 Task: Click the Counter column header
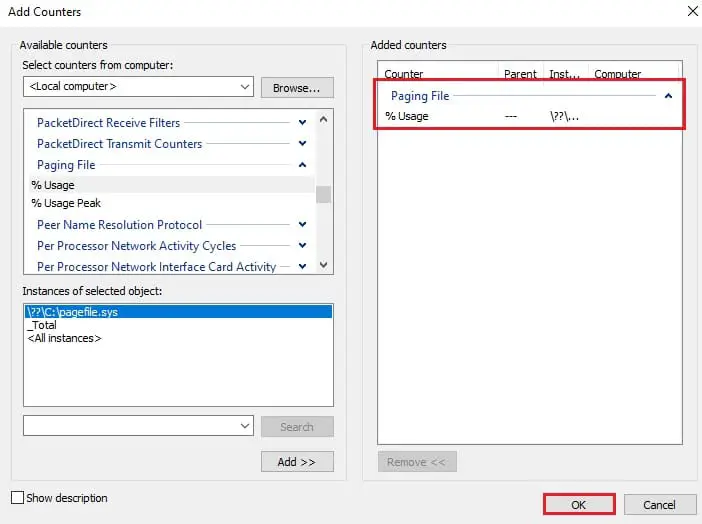439,73
